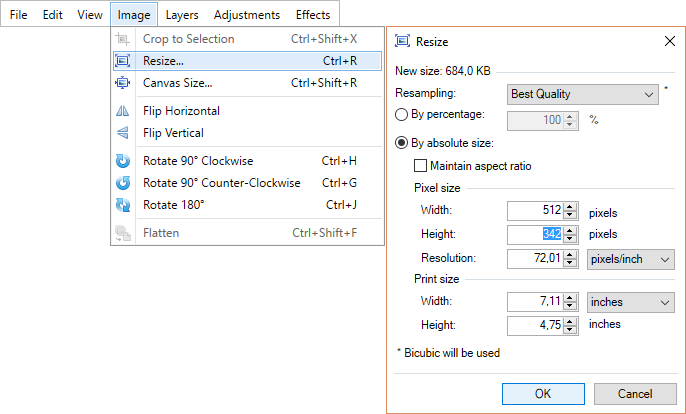
Task: Click the Resize menu entry icon
Action: pyautogui.click(x=122, y=61)
